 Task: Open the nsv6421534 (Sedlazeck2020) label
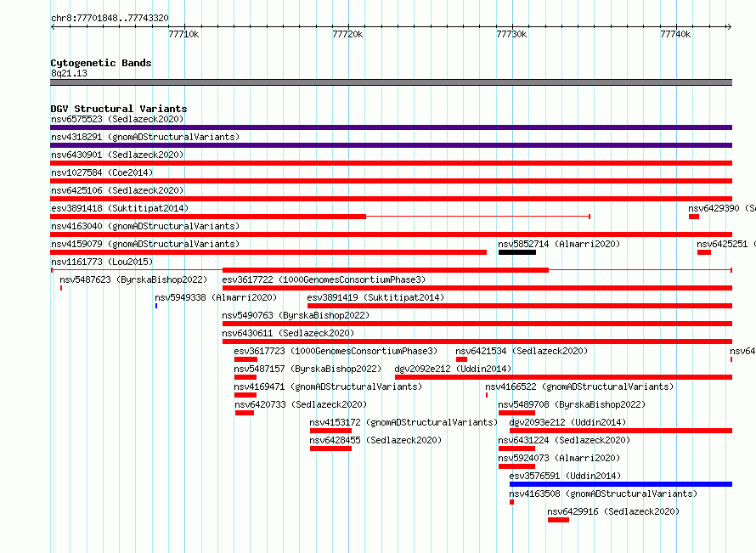pyautogui.click(x=522, y=351)
